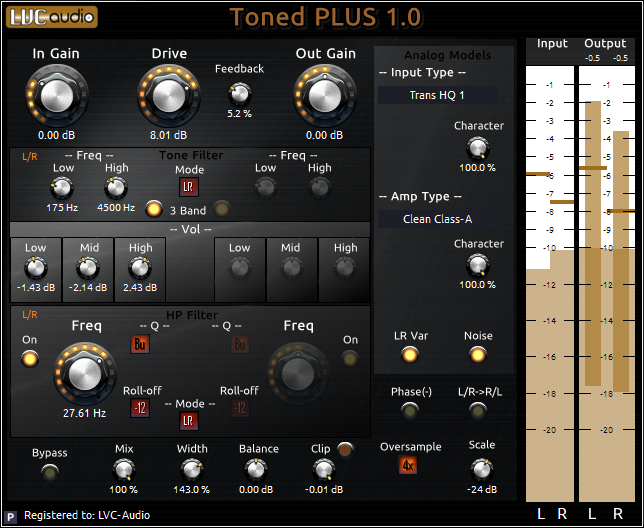The width and height of the screenshot is (644, 528).
Task: Click the HP Filter Freq knob at 27.61 Hz
Action: (x=85, y=374)
